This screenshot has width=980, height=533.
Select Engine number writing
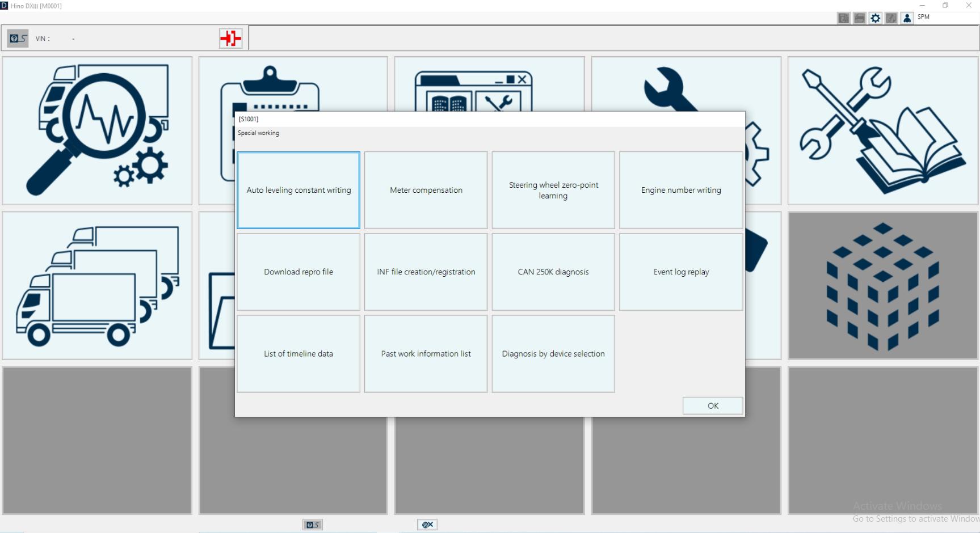pyautogui.click(x=680, y=190)
